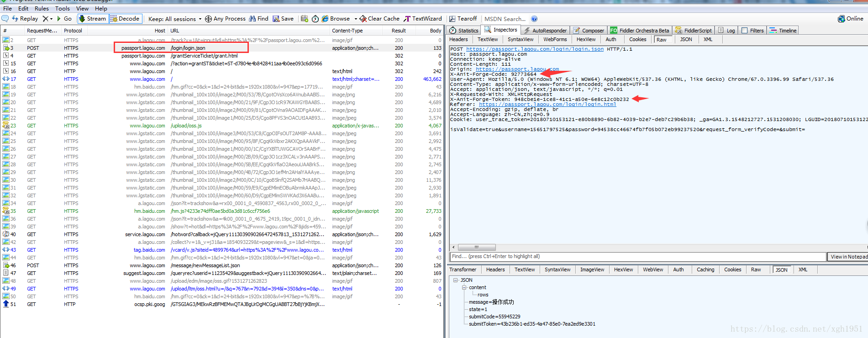Save sessions using the Save toolbar button
This screenshot has height=338, width=868.
[x=283, y=19]
